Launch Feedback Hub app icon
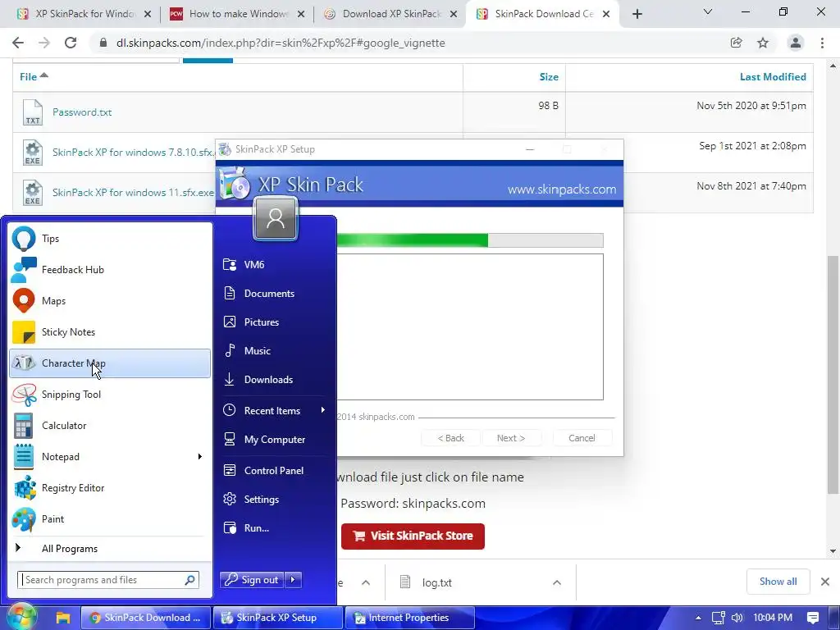 click(x=24, y=269)
